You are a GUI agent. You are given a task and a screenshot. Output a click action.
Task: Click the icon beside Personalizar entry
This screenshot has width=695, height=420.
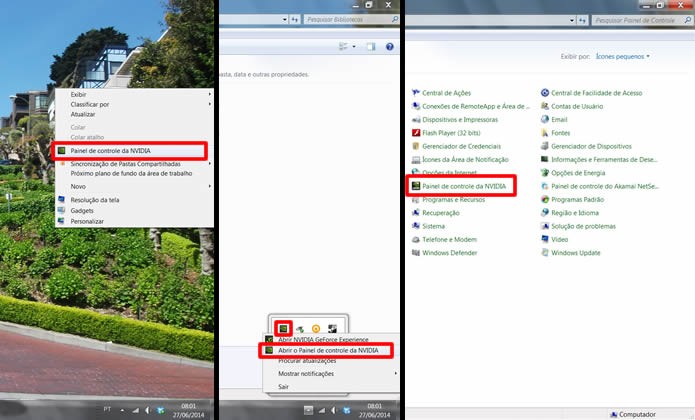coord(61,221)
